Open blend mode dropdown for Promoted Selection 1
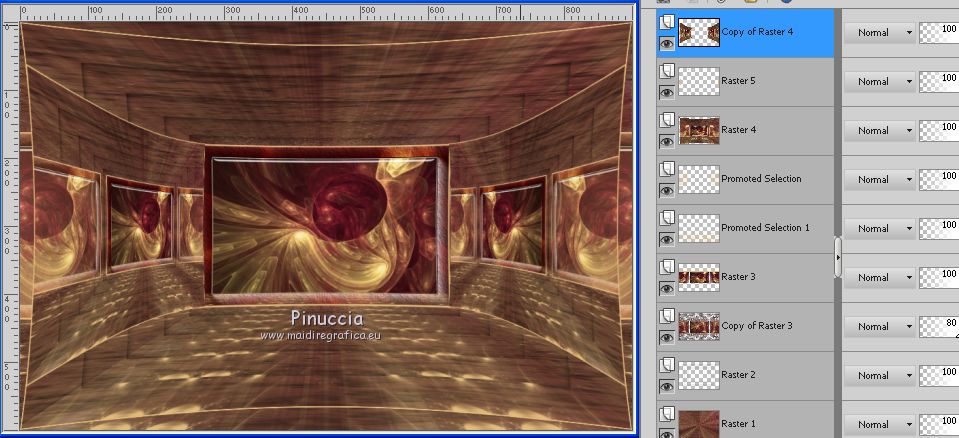This screenshot has height=438, width=959. click(879, 228)
